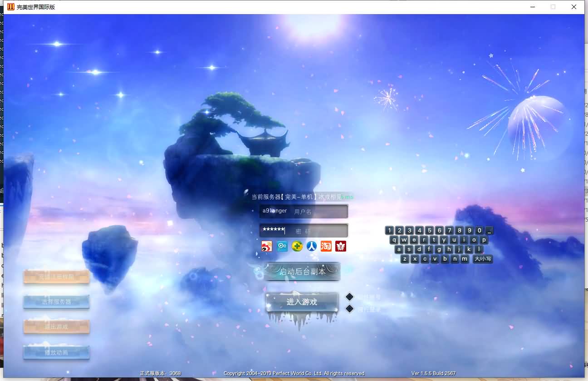Click the yellow cross login icon
The height and width of the screenshot is (381, 588).
[296, 246]
